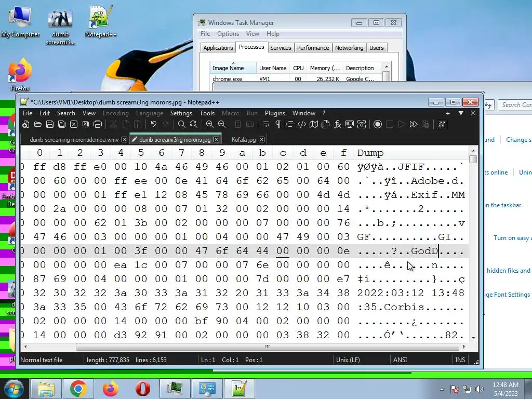Open the Function List fx icon

[338, 125]
